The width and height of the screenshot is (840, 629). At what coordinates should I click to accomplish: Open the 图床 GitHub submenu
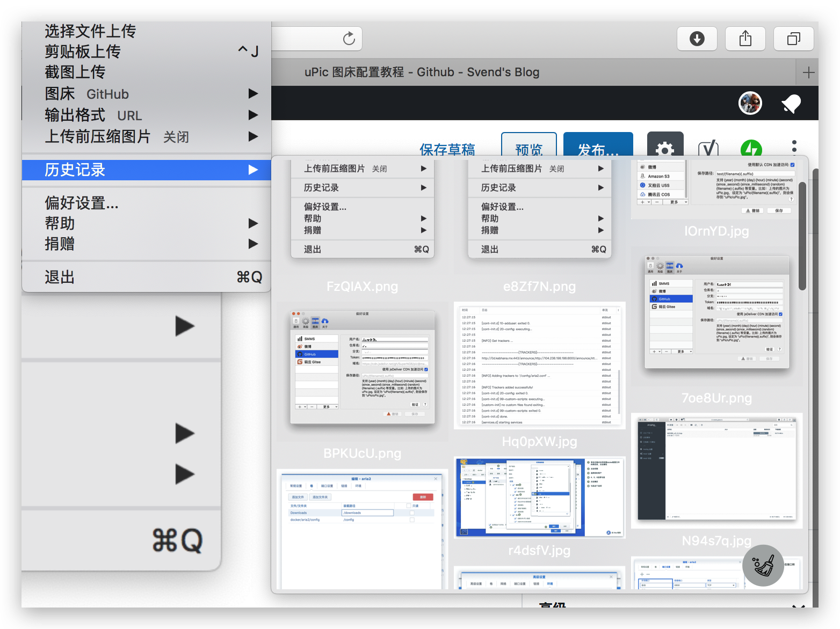click(x=146, y=94)
